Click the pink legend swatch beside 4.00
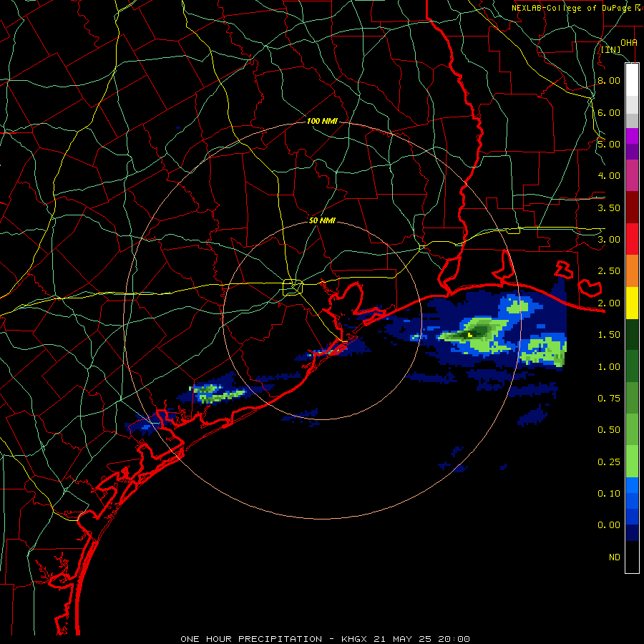 [632, 175]
